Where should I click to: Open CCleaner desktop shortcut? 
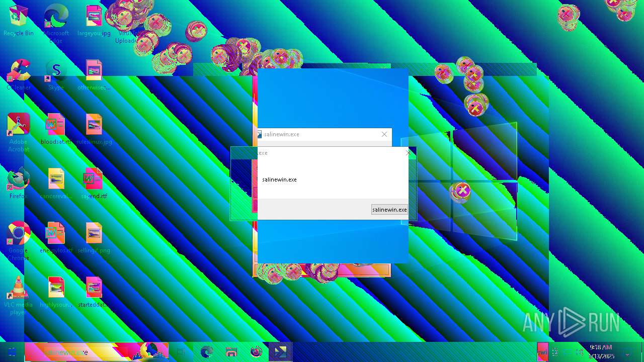coord(19,75)
